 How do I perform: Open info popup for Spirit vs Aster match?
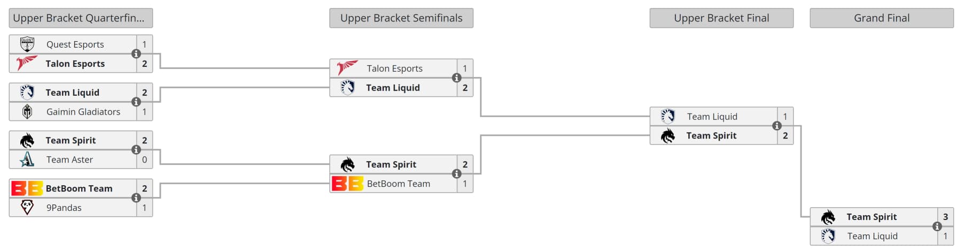point(136,150)
